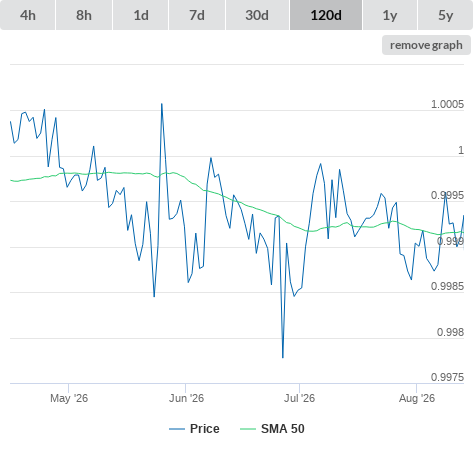Show the 1y price history

pos(390,15)
